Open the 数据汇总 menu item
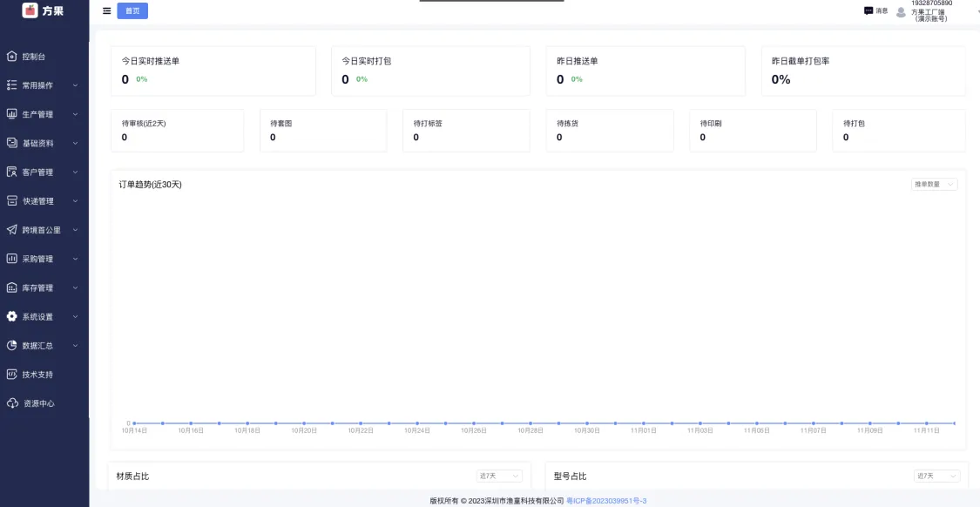 click(44, 345)
